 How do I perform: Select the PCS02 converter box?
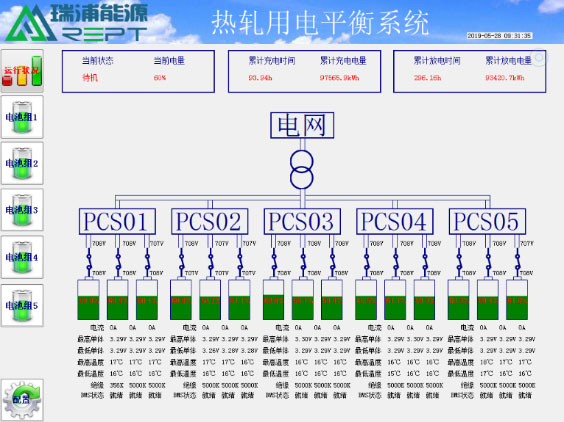(210, 221)
